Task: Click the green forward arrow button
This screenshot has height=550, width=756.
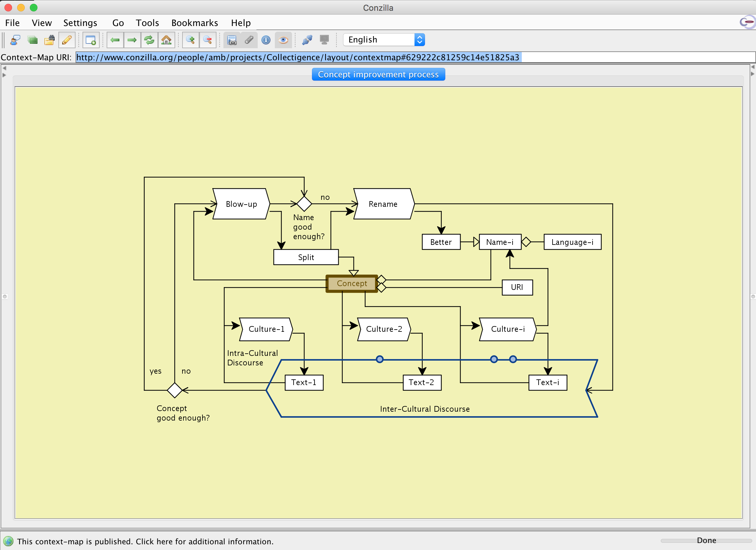Action: (x=132, y=40)
